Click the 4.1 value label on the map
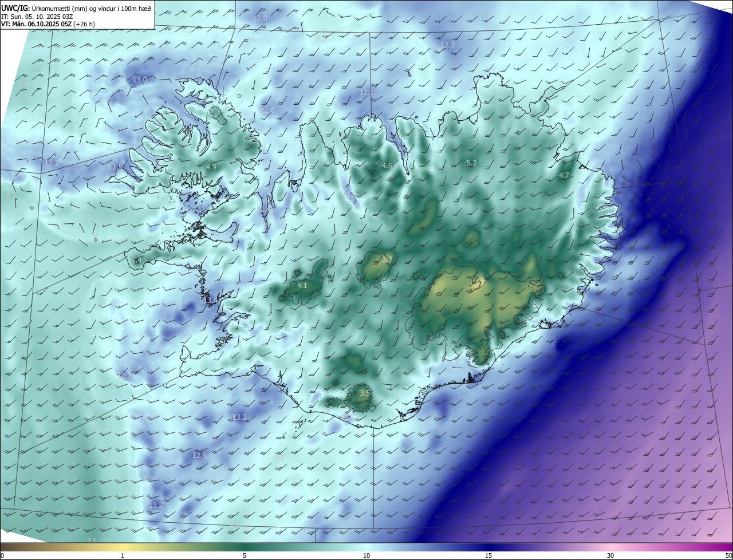The height and width of the screenshot is (560, 733). point(302,285)
